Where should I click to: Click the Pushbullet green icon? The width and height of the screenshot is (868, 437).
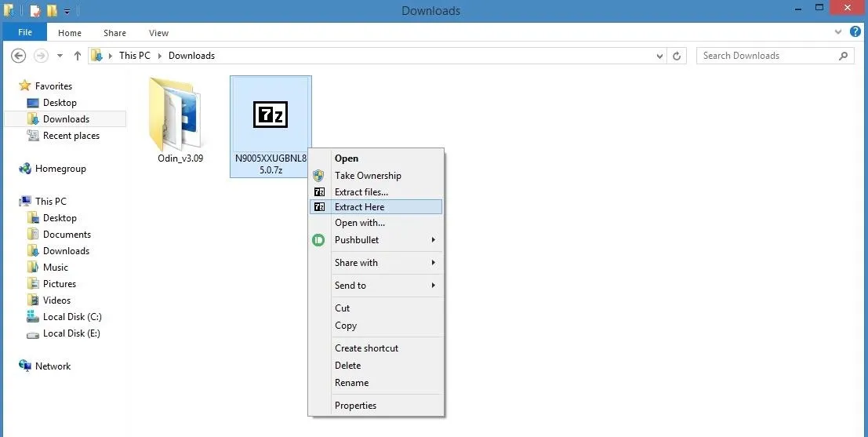click(318, 240)
